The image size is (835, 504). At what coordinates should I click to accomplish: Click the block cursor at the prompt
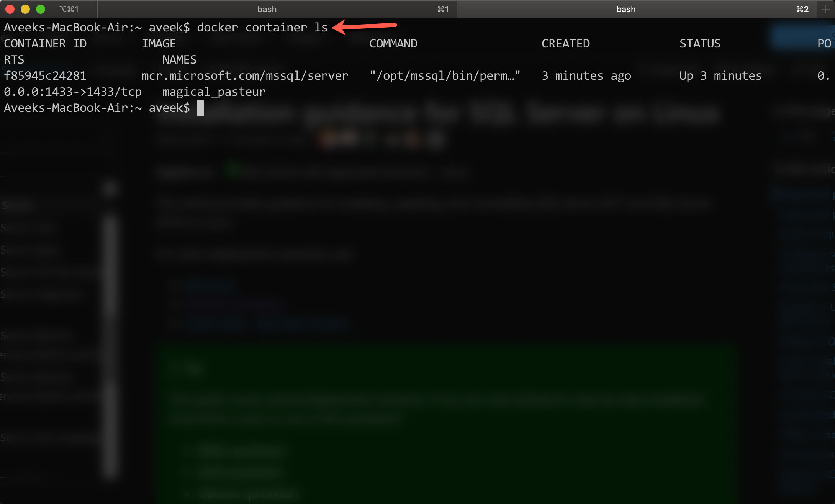click(200, 108)
